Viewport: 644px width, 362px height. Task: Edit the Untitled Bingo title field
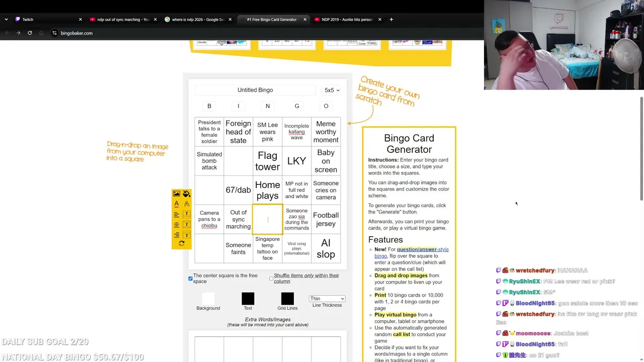point(256,90)
